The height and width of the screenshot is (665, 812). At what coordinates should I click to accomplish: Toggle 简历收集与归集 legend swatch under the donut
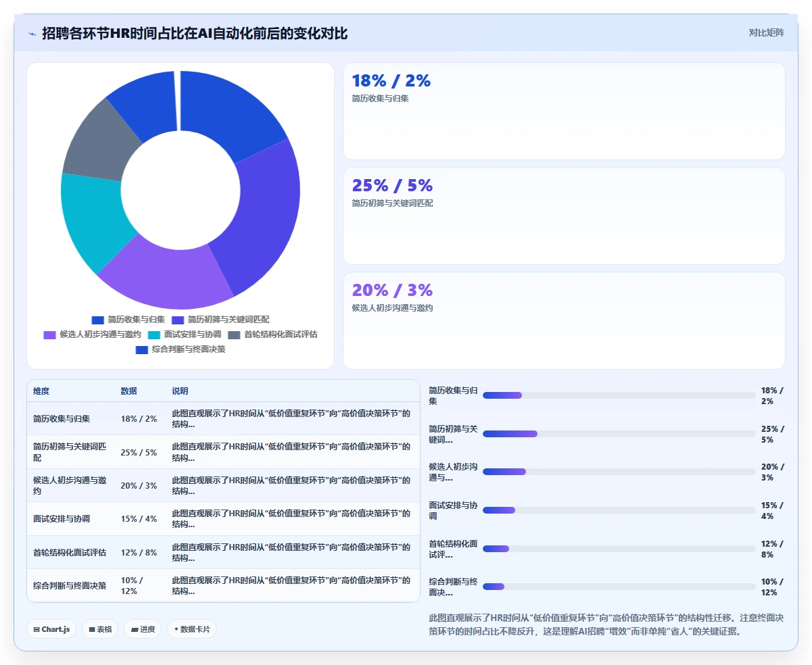(x=98, y=320)
